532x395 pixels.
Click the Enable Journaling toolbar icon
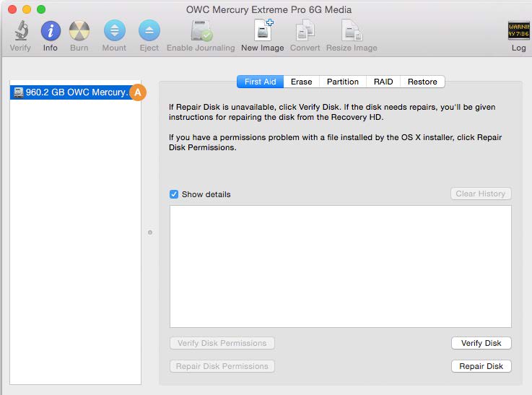pyautogui.click(x=201, y=31)
